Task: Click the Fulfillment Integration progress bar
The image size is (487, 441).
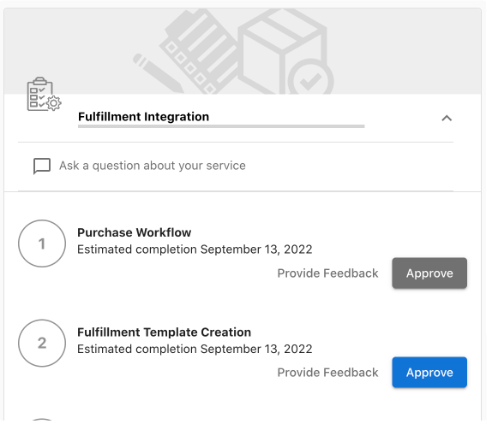Action: tap(221, 126)
